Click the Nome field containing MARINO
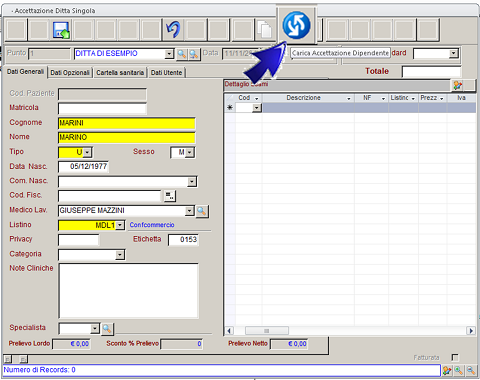Screen dimensions: 480x380 (127, 137)
